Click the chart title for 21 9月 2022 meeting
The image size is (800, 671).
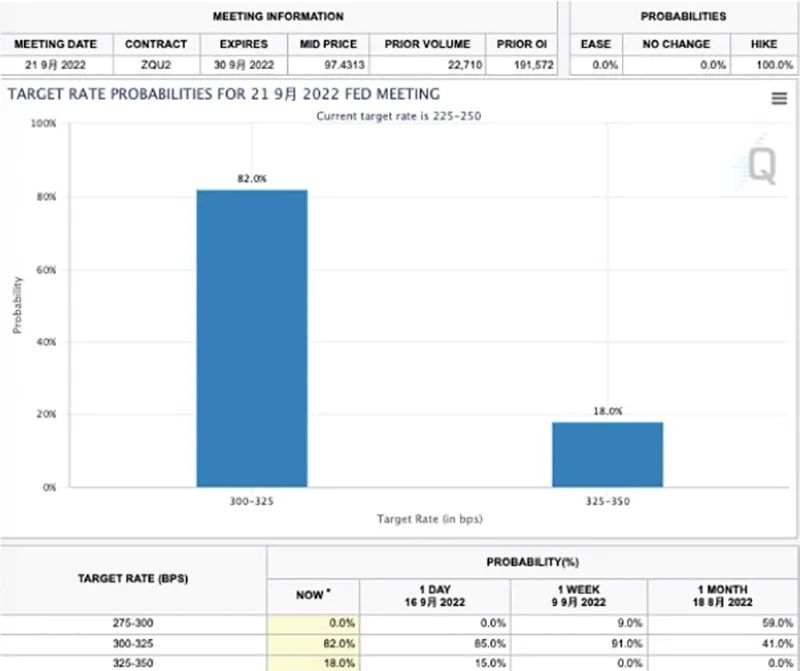point(224,94)
